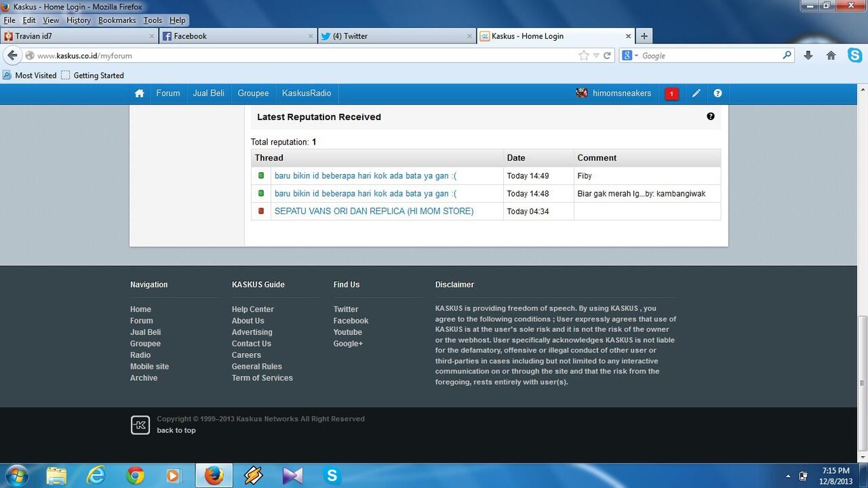This screenshot has width=868, height=488.
Task: Click the himomsneakers avatar icon
Action: pyautogui.click(x=582, y=94)
